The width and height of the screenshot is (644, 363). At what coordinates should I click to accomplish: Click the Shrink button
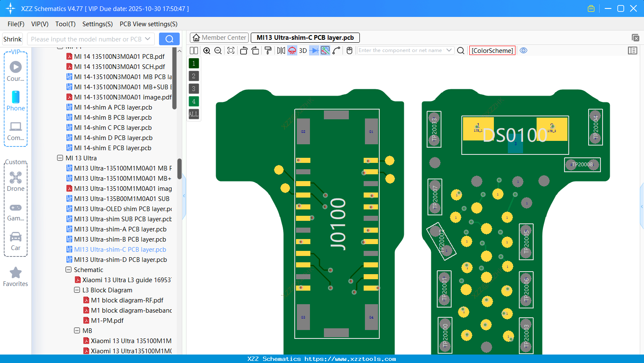(x=12, y=39)
